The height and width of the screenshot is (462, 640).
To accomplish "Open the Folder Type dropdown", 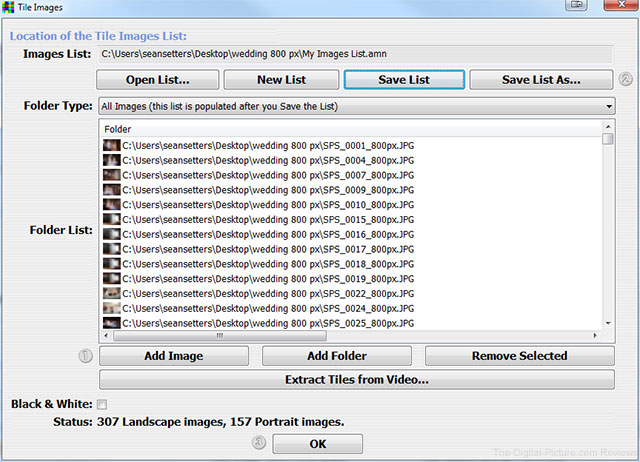I will click(x=357, y=106).
